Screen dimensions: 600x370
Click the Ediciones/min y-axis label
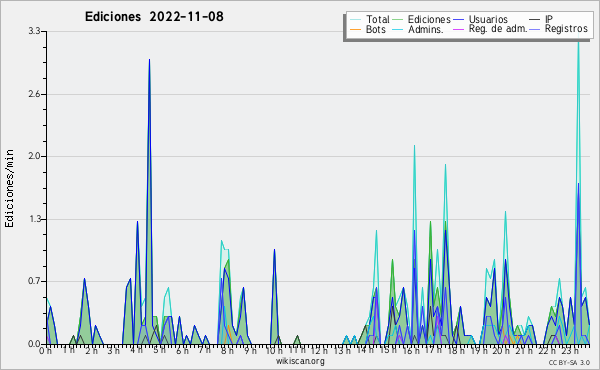tap(9, 188)
